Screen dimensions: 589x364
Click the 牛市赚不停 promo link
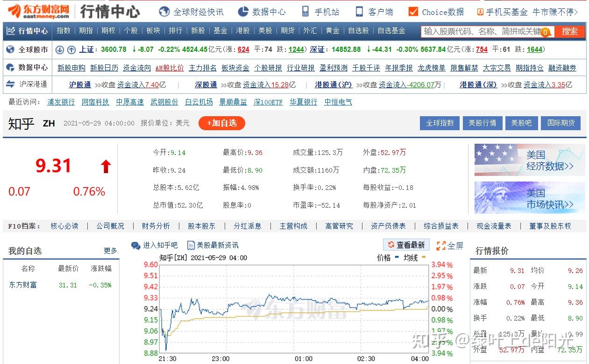pos(555,12)
